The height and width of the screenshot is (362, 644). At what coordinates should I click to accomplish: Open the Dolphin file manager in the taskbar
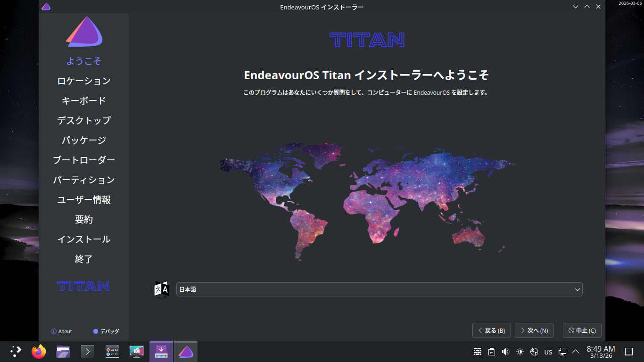63,351
